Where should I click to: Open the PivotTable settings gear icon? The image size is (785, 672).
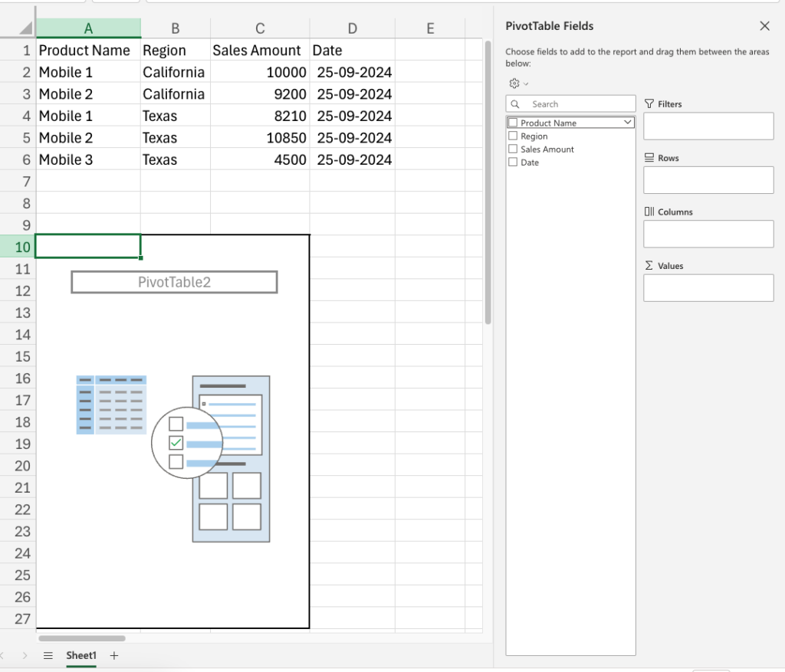click(516, 84)
